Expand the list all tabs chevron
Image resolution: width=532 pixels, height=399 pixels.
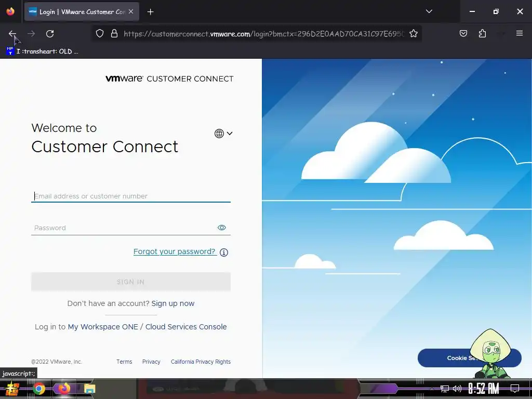tap(429, 11)
